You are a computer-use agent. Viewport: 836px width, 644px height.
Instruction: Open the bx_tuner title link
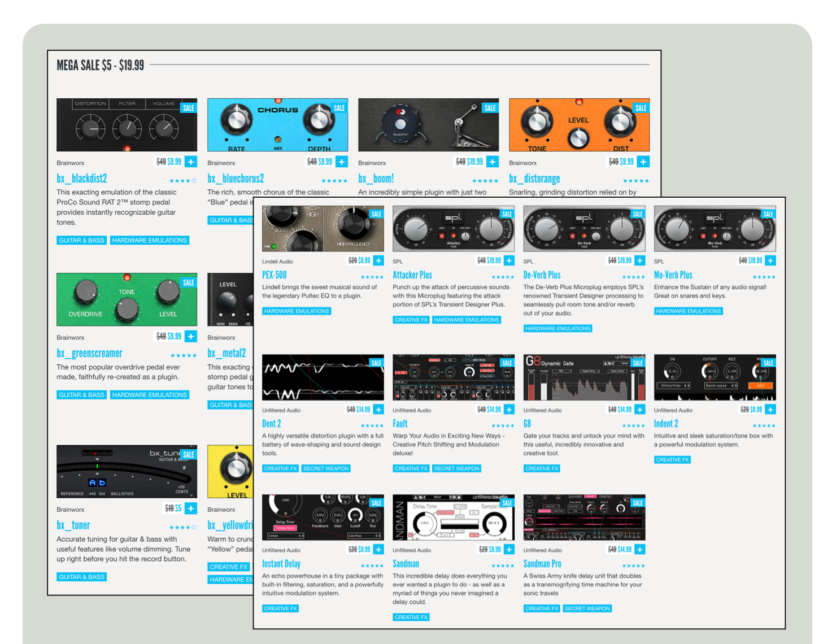point(73,525)
